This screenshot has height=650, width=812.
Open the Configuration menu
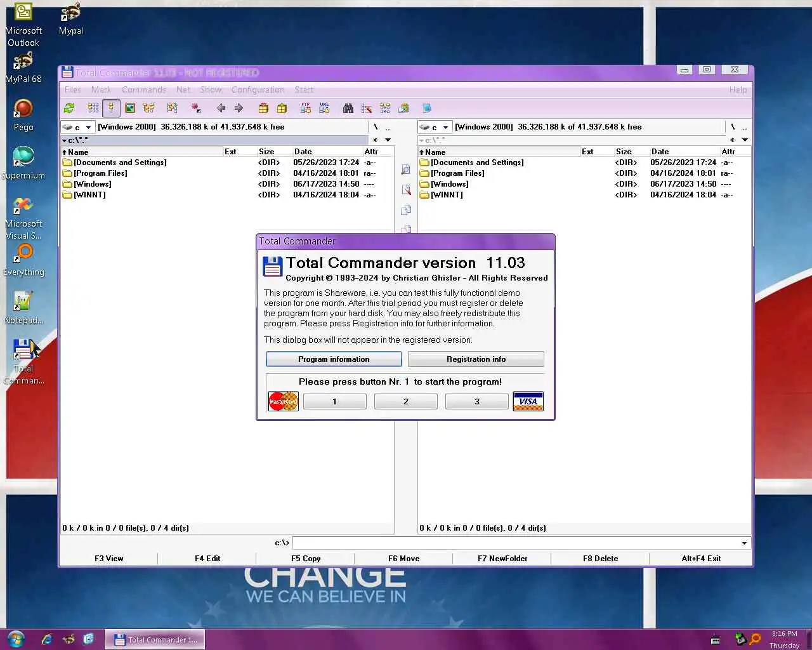click(258, 90)
